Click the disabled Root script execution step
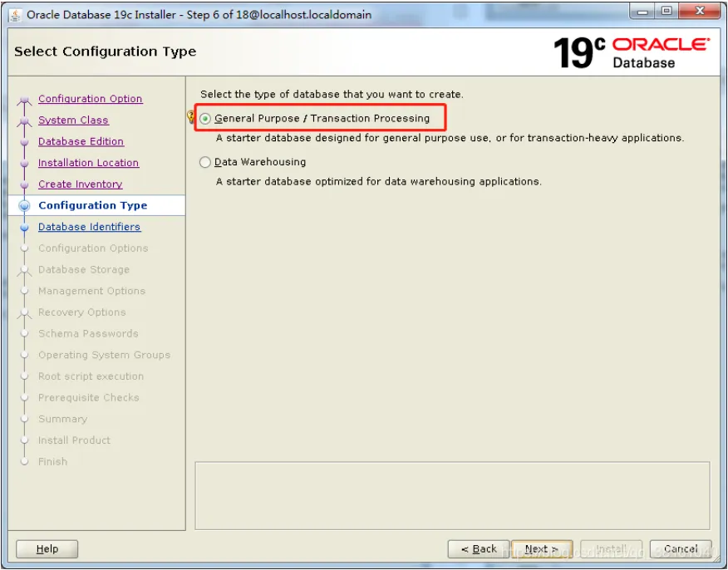728x570 pixels. (x=91, y=376)
